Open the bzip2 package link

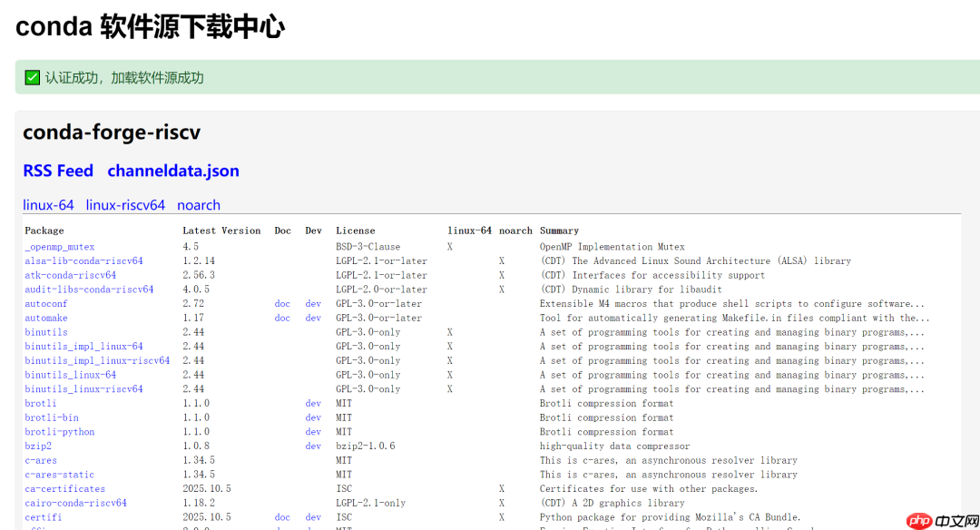point(38,447)
